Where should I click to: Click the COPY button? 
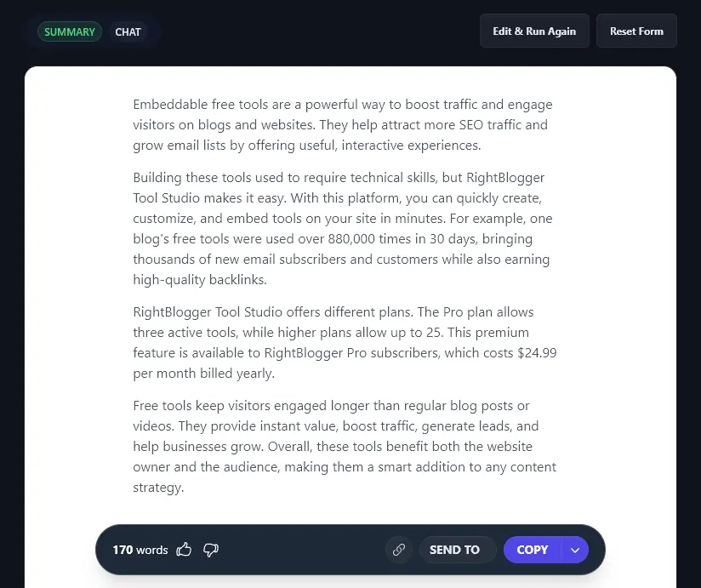point(533,550)
